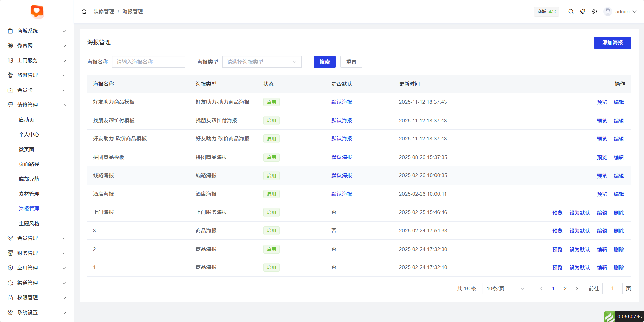Open the 10条/页 page size selector

click(x=505, y=289)
